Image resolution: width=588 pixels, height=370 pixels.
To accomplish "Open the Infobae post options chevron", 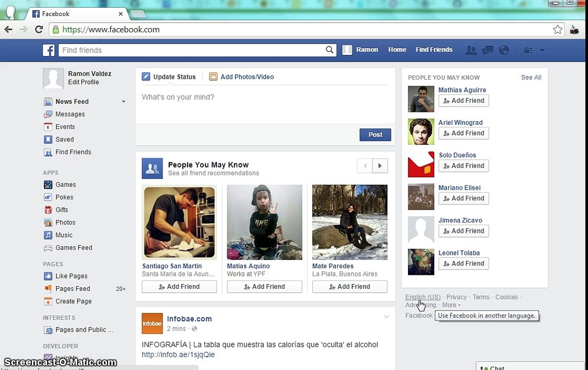I will [x=386, y=317].
